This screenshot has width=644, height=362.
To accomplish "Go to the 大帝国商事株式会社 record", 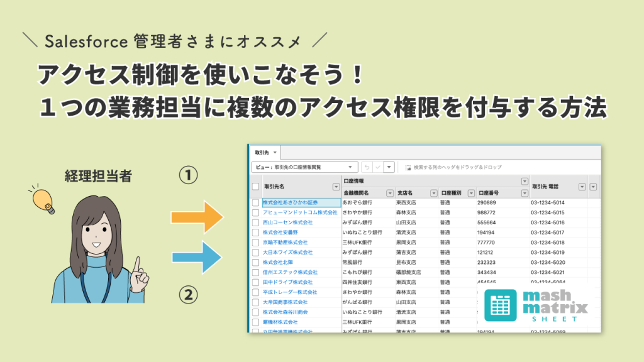I will [x=285, y=302].
